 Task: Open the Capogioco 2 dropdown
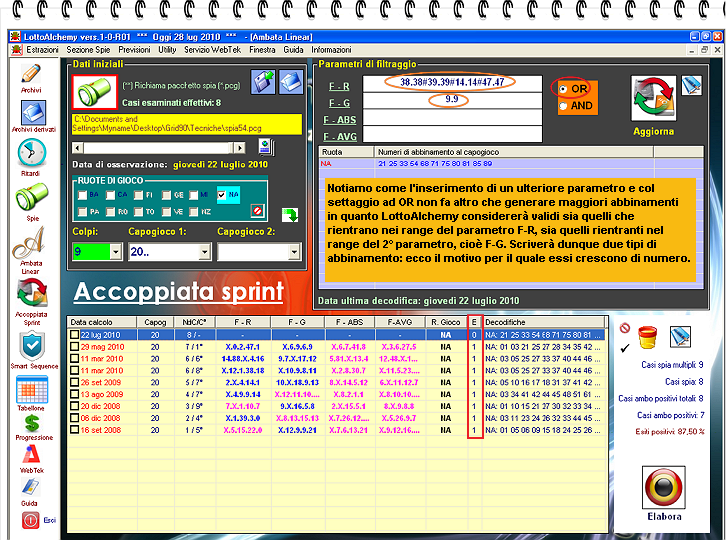[x=294, y=251]
